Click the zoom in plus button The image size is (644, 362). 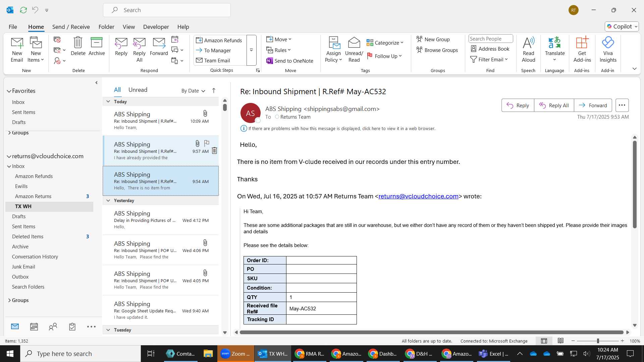pyautogui.click(x=622, y=341)
